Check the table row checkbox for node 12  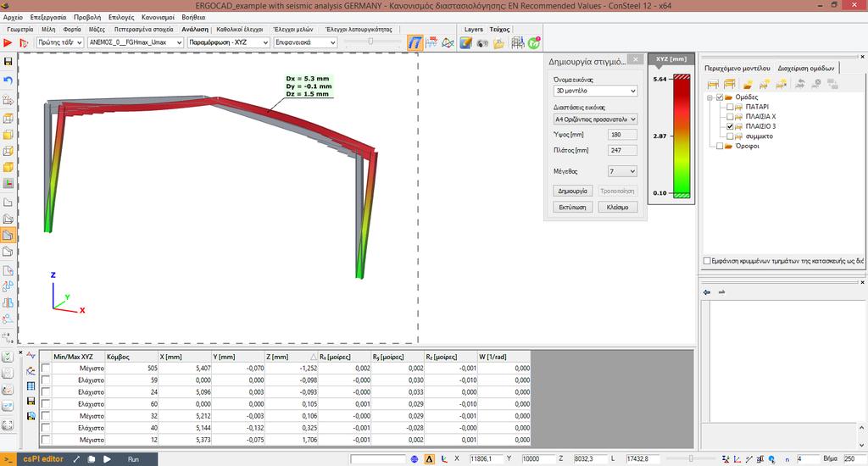46,440
